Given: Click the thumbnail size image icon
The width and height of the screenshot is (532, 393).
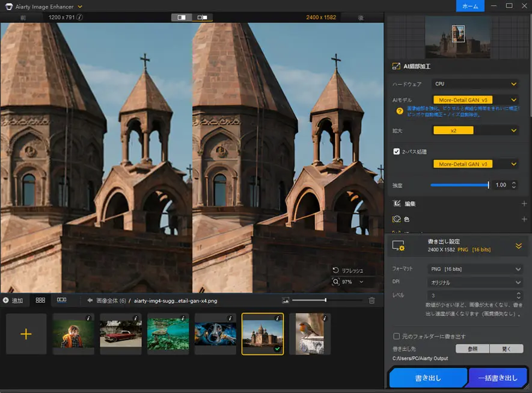Looking at the screenshot, I should 286,300.
